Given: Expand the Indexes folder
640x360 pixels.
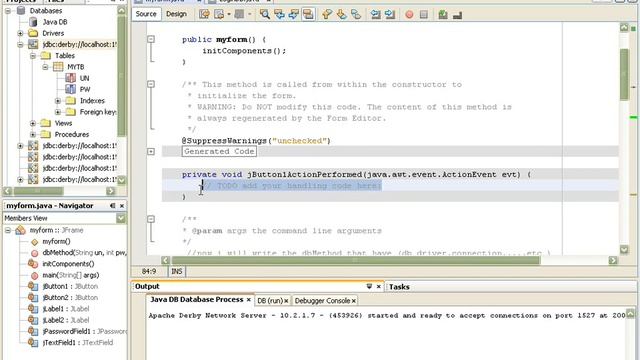Looking at the screenshot, I should click(58, 100).
